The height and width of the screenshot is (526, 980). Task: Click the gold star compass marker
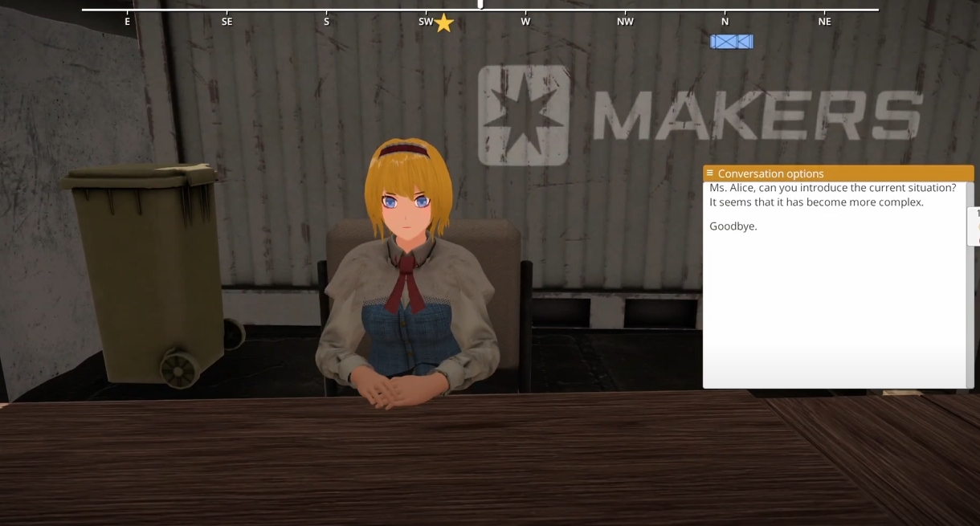pos(444,23)
